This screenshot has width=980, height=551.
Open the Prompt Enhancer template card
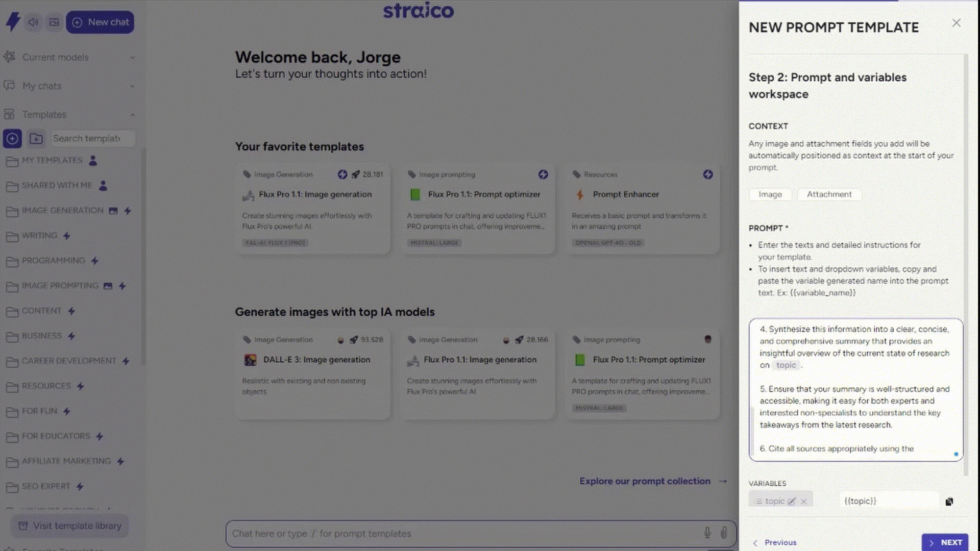pyautogui.click(x=642, y=209)
